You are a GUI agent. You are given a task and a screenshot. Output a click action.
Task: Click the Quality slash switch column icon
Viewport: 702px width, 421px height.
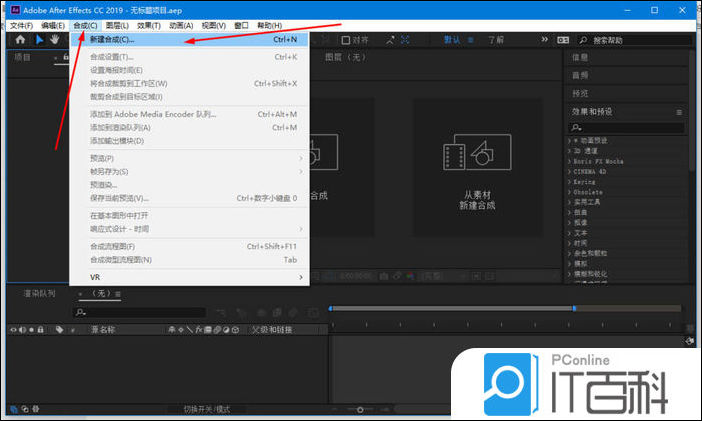point(190,330)
